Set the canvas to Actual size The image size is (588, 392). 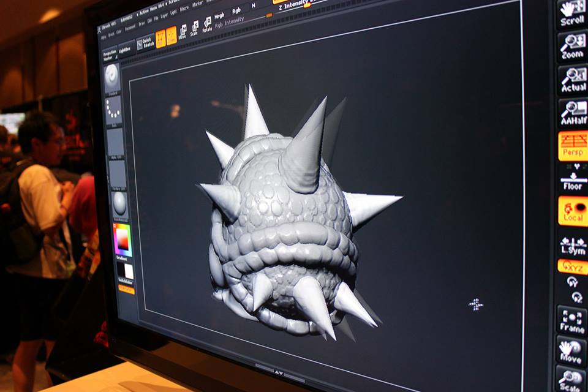pyautogui.click(x=573, y=80)
